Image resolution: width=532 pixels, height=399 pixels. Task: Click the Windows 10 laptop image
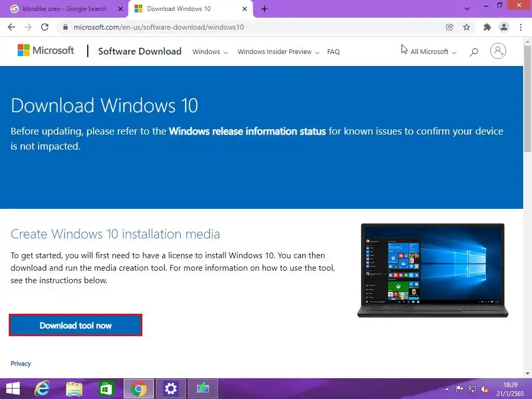tap(433, 270)
